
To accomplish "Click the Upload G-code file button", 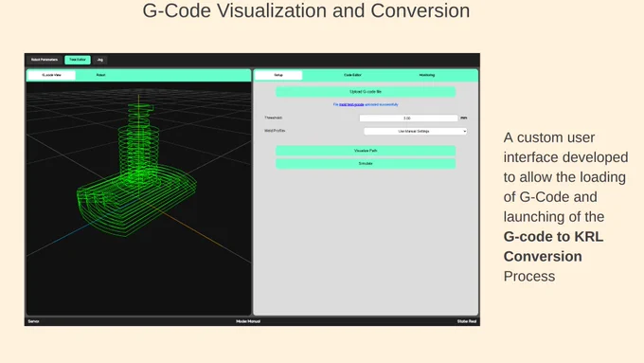I will (x=366, y=92).
